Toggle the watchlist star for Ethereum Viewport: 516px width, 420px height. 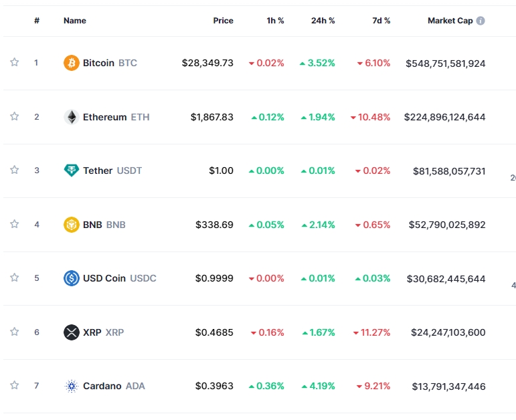[14, 116]
